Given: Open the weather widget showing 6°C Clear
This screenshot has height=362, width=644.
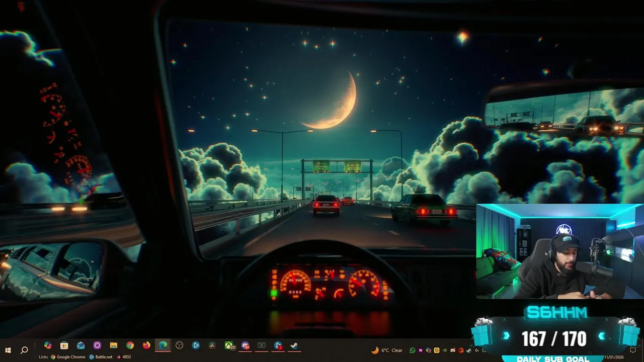Looking at the screenshot, I should click(x=387, y=350).
